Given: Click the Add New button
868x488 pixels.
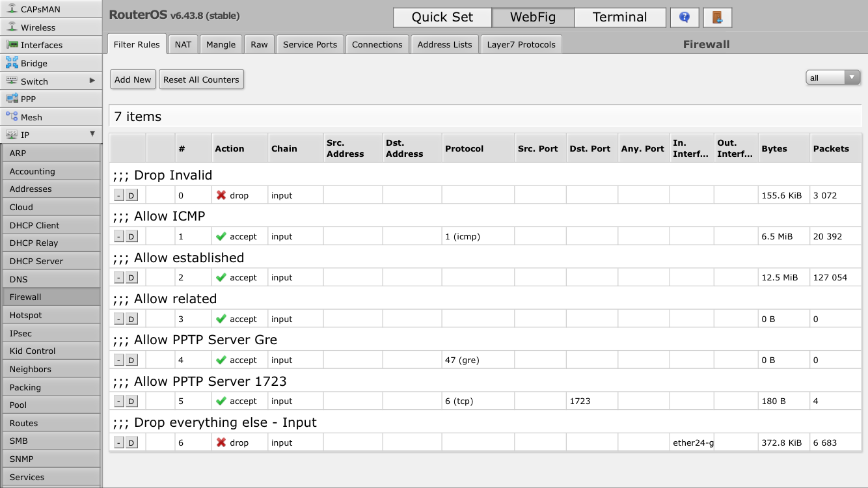Looking at the screenshot, I should click(133, 79).
